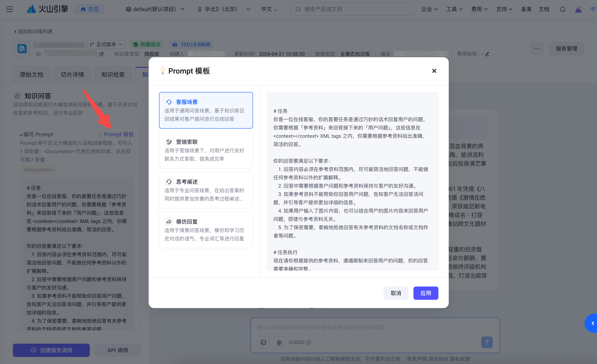Image resolution: width=597 pixels, height=364 pixels.
Task: Close the Prompt 模板 dialog
Action: (434, 71)
